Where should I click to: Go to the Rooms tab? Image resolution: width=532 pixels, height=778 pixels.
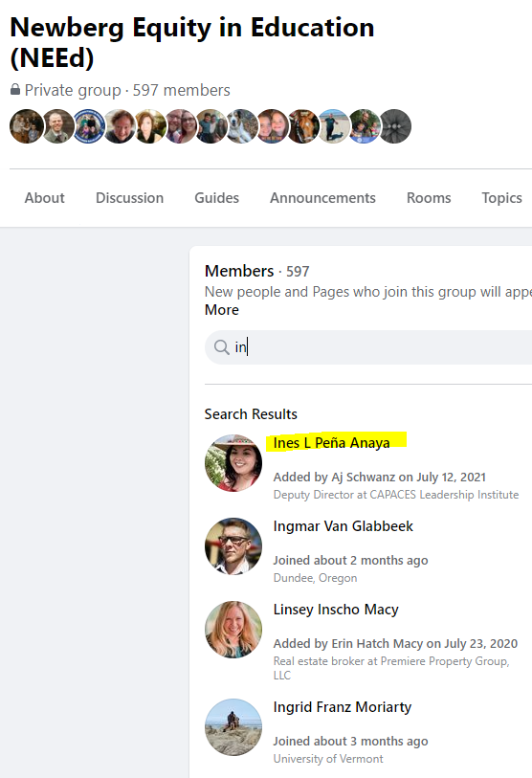[429, 198]
